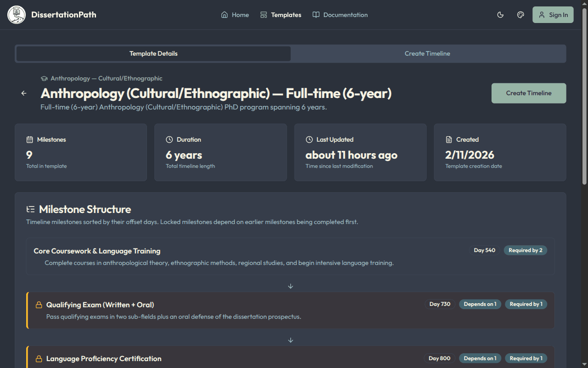Click the lock icon on Qualifying Exam milestone
Image resolution: width=588 pixels, height=368 pixels.
click(38, 305)
